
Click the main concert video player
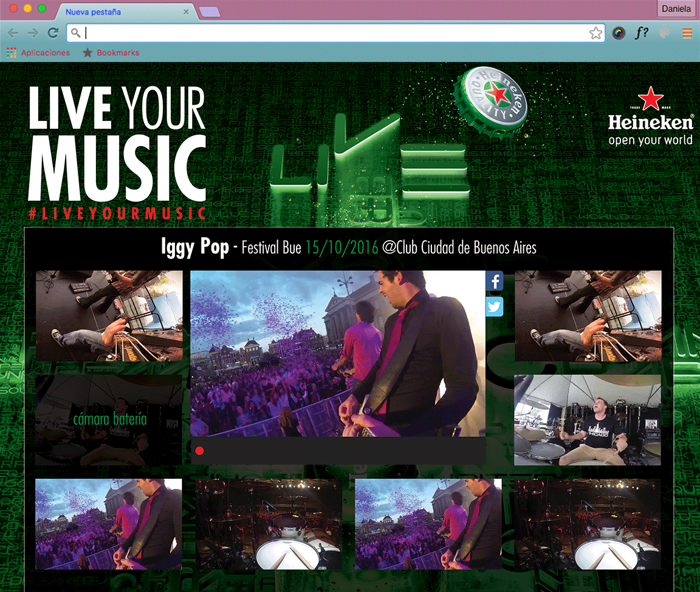(338, 354)
